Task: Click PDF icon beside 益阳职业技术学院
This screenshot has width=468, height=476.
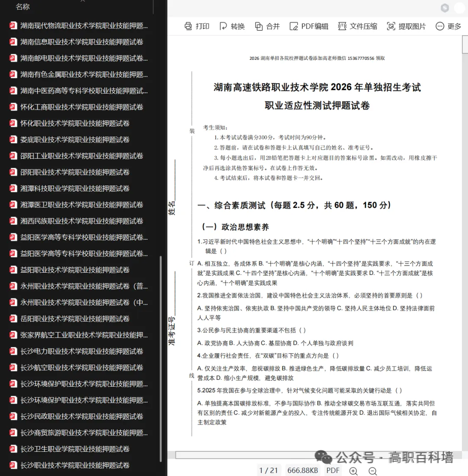Action: click(13, 270)
